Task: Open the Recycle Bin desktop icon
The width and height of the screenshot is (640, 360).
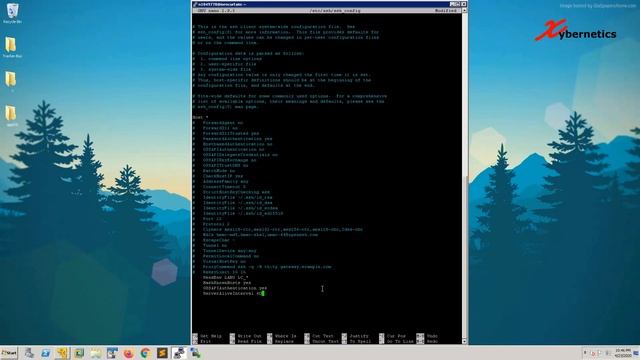Action: 12,13
